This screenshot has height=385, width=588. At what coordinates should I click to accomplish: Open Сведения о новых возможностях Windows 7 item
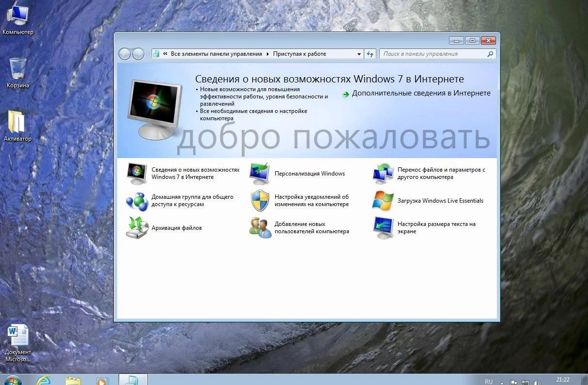tap(195, 174)
